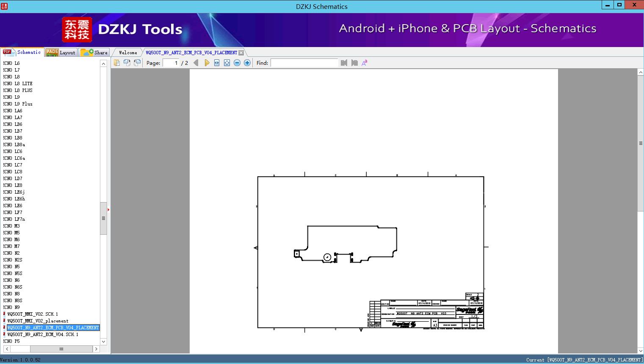This screenshot has height=364, width=644.
Task: Select WQ500T_N9_ANT2_ECM_V04.SCH.1 file
Action: tap(43, 334)
